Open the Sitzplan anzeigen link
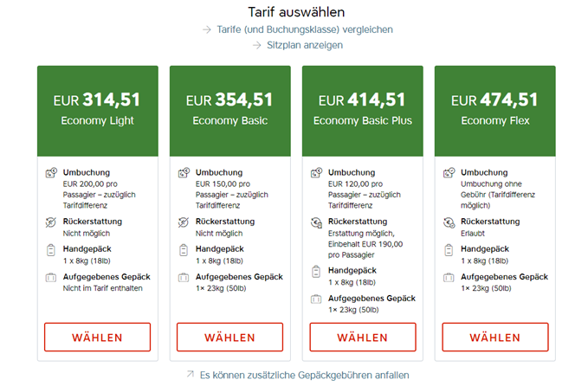 click(x=305, y=45)
